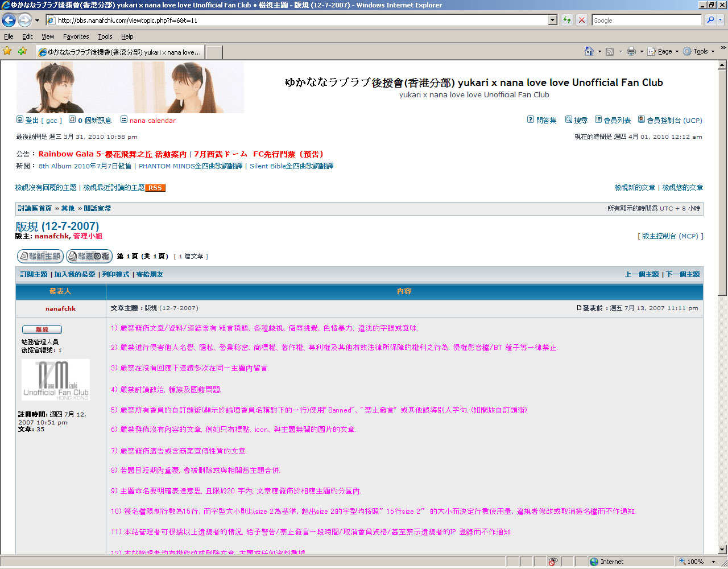Click the Print icon in toolbar

click(631, 51)
